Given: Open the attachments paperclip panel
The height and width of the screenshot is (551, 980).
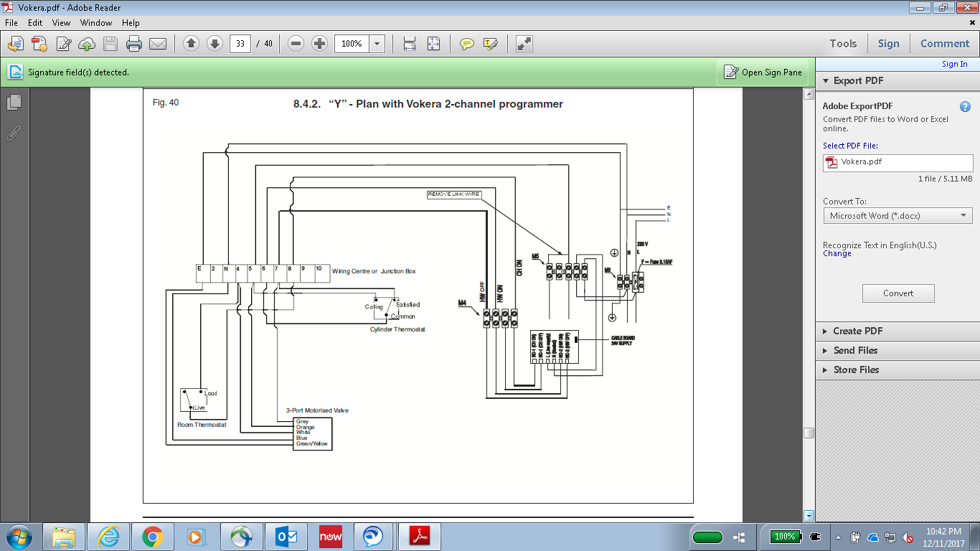Looking at the screenshot, I should (x=14, y=133).
